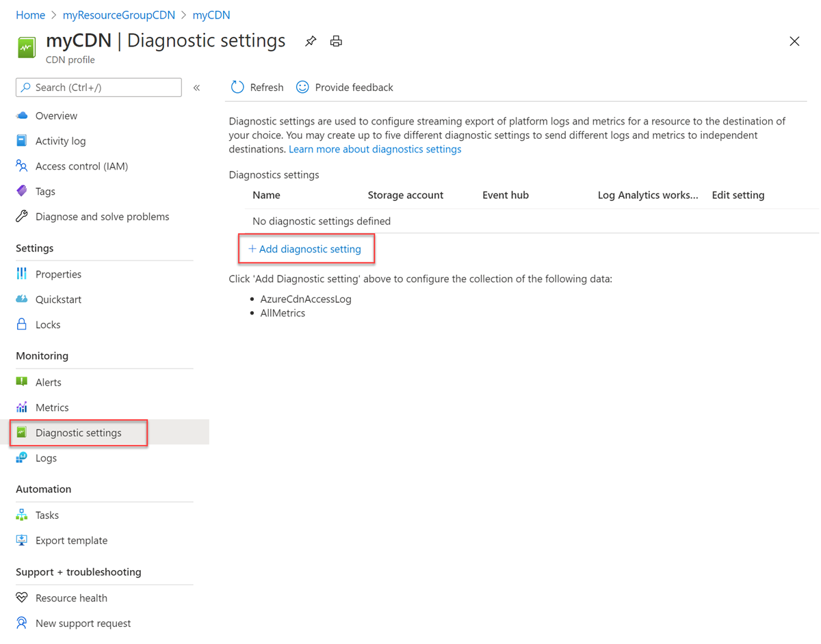Click Home breadcrumb link
The width and height of the screenshot is (821, 644).
point(31,15)
